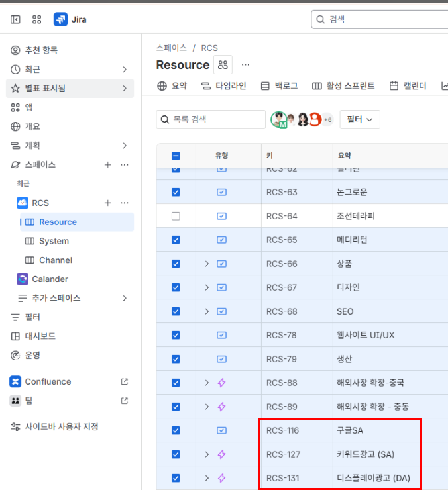Uncheck the RCS-78 row checkbox
Image resolution: width=448 pixels, height=490 pixels.
coord(176,335)
